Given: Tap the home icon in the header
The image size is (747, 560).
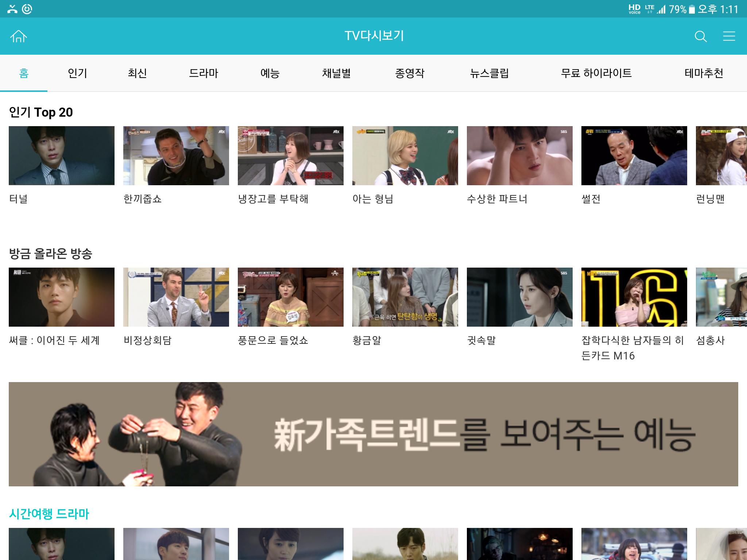Looking at the screenshot, I should (19, 36).
